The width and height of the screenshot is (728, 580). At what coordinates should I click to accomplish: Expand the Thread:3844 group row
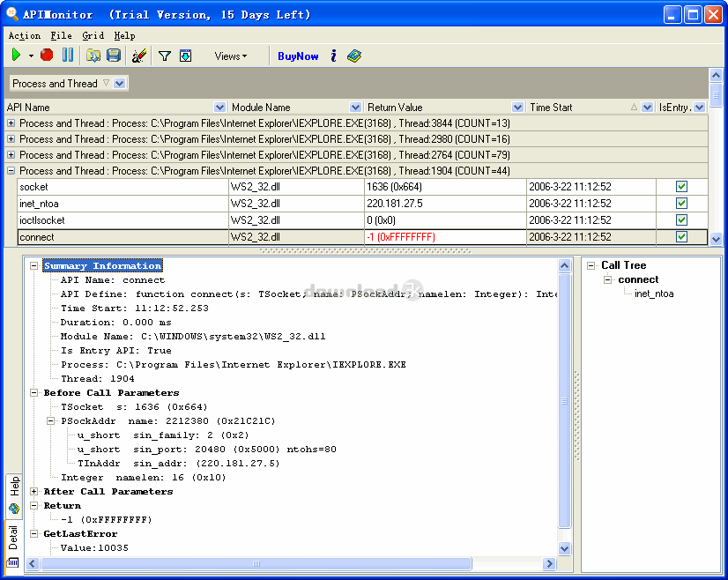(11, 123)
